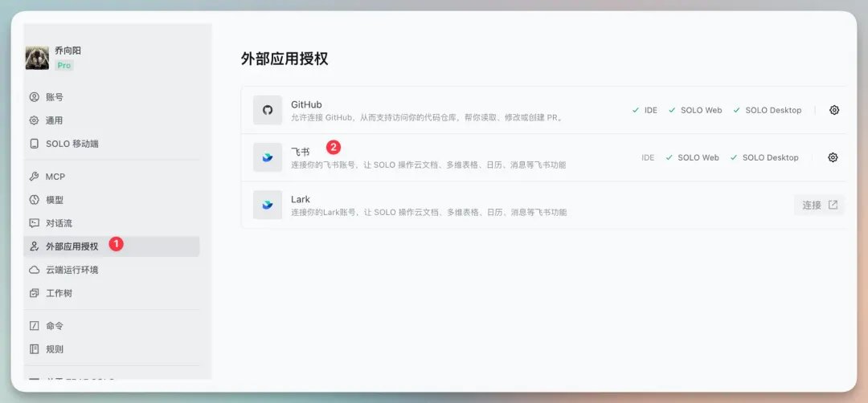Image resolution: width=868 pixels, height=403 pixels.
Task: Click SOLO Web status in 飞书 row
Action: click(693, 157)
